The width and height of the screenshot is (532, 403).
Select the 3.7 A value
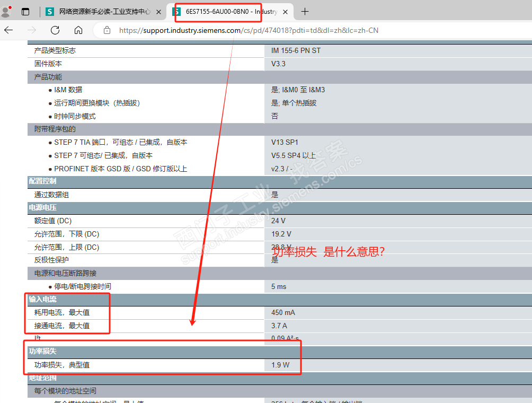coord(279,326)
